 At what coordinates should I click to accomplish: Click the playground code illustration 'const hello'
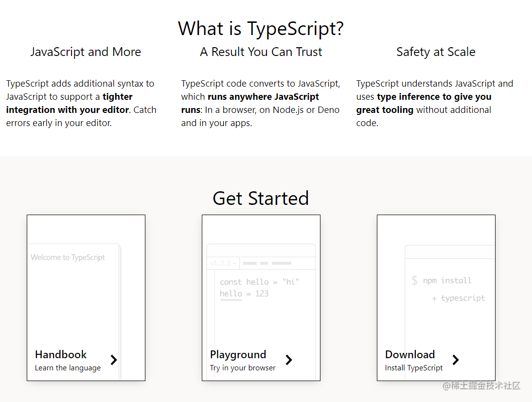(x=260, y=282)
